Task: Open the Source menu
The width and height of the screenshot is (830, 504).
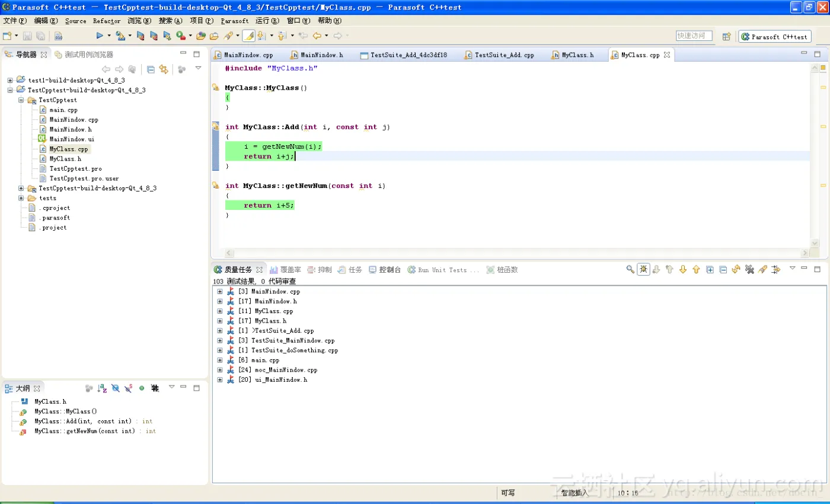Action: point(75,21)
